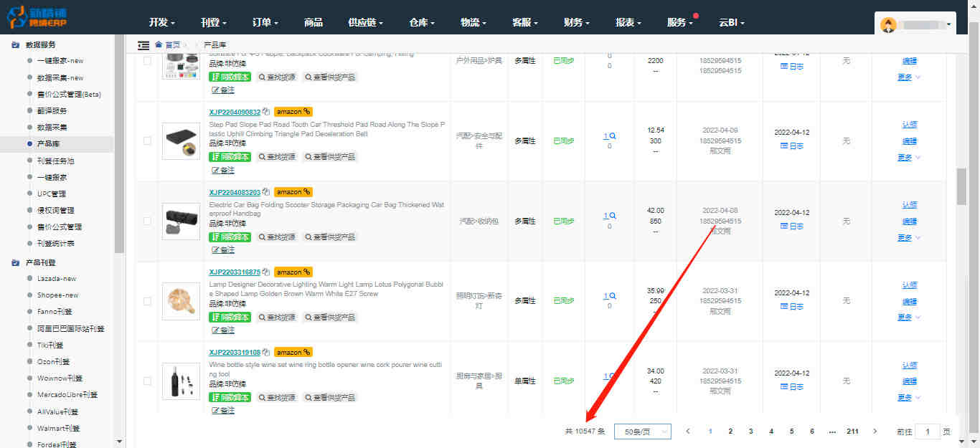Open the 订单 top menu
This screenshot has width=980, height=448.
(265, 22)
